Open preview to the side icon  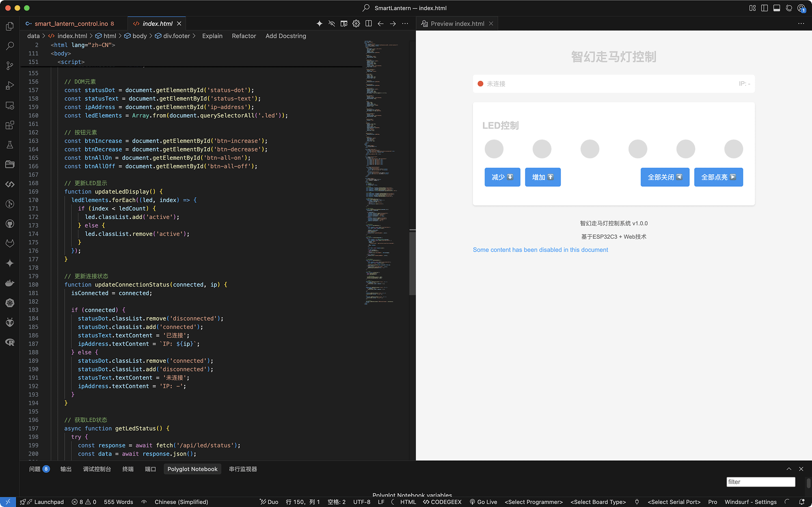tap(344, 24)
